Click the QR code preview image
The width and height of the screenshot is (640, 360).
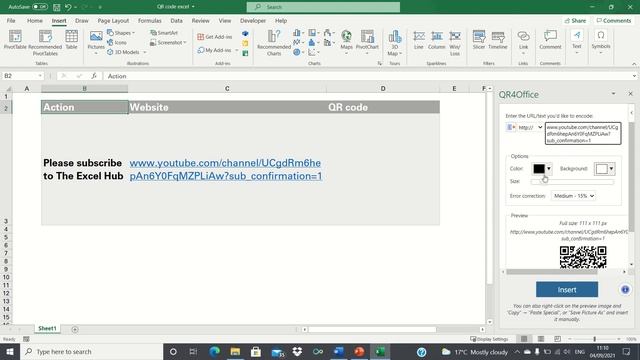click(583, 257)
